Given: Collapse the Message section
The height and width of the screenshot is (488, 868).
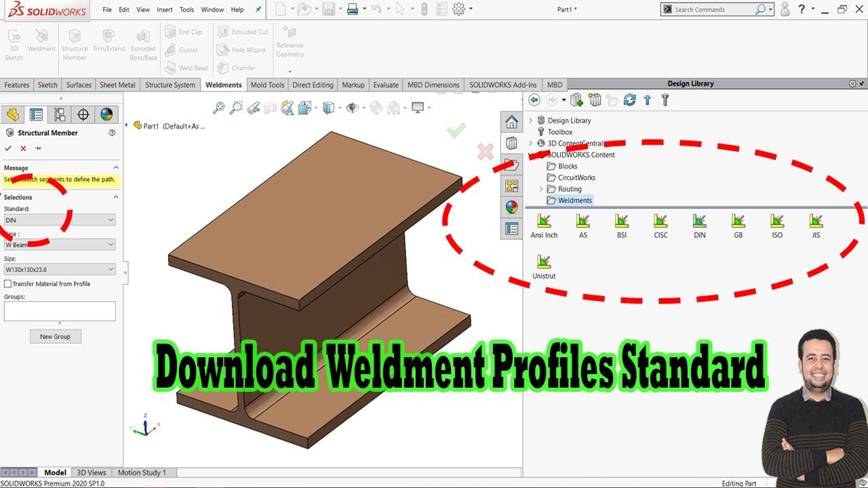Looking at the screenshot, I should (x=116, y=167).
